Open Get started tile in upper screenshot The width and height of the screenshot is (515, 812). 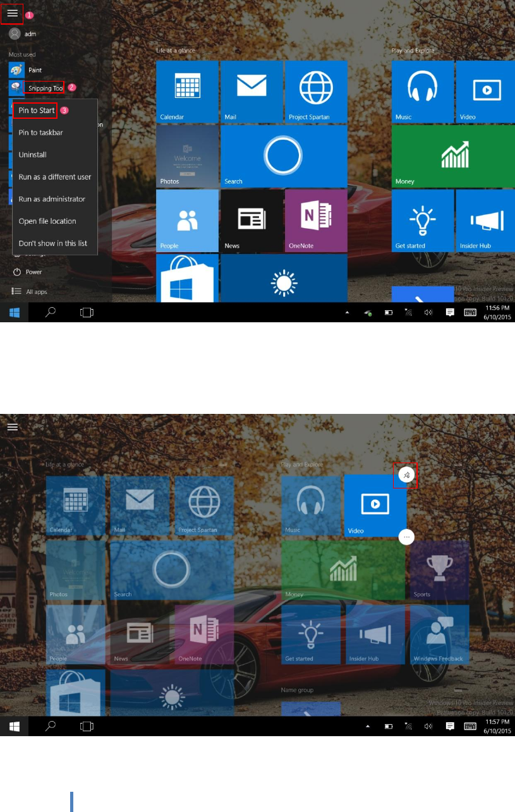pyautogui.click(x=423, y=221)
